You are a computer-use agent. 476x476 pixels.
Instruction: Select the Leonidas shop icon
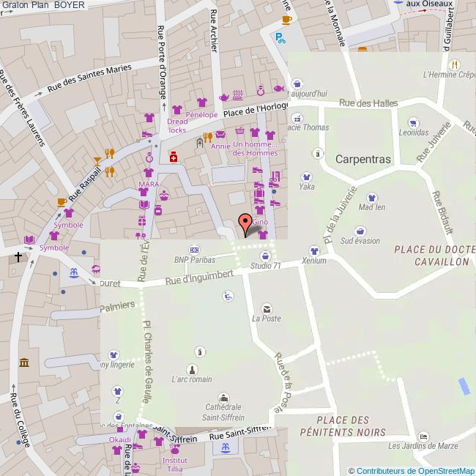pyautogui.click(x=414, y=122)
